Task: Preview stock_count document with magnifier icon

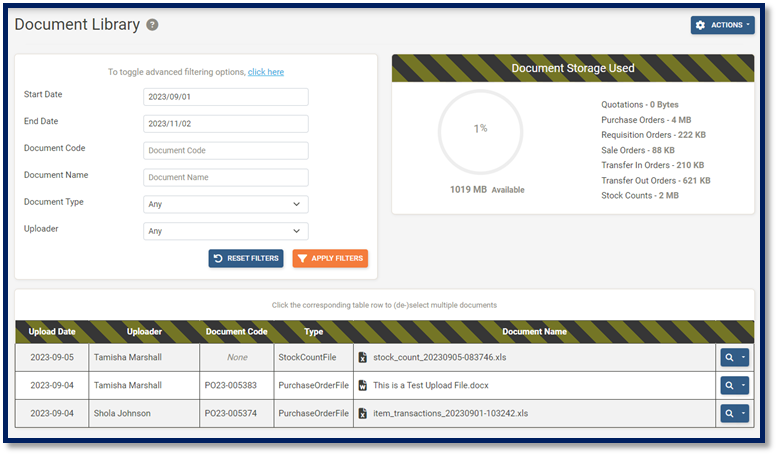Action: [730, 357]
